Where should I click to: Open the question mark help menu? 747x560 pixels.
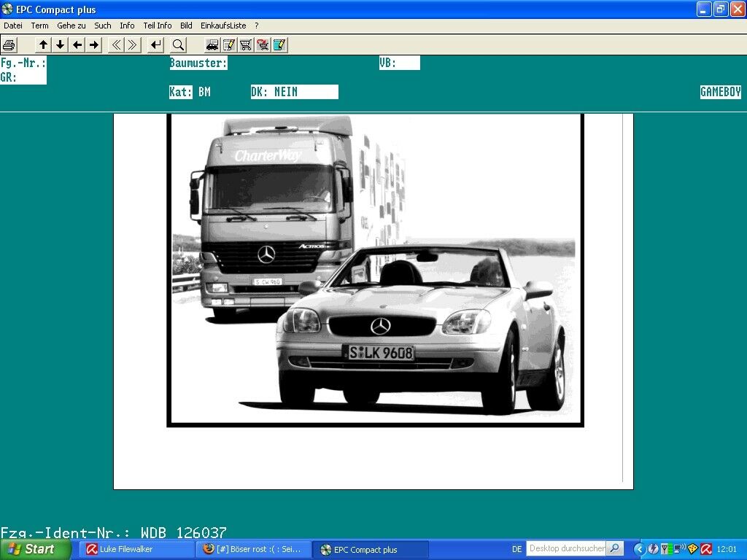[256, 26]
